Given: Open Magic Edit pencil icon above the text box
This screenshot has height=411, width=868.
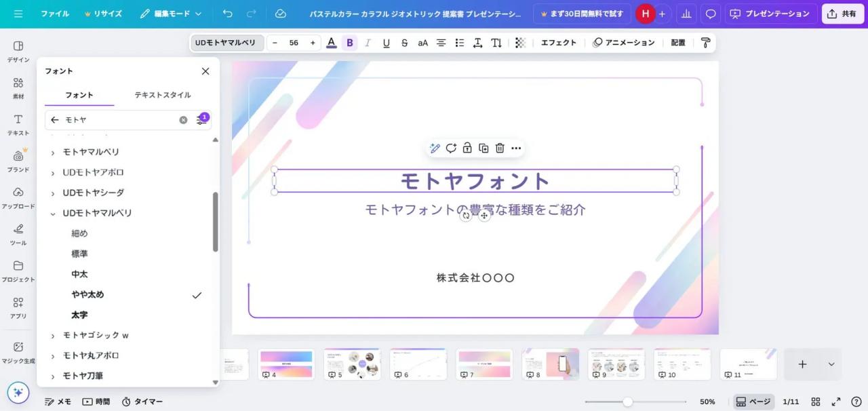Looking at the screenshot, I should point(435,148).
